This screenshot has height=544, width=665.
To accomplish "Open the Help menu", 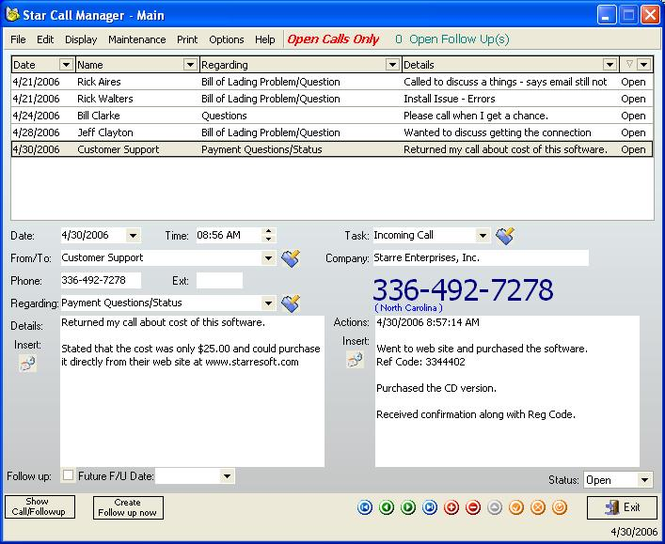I will tap(265, 39).
